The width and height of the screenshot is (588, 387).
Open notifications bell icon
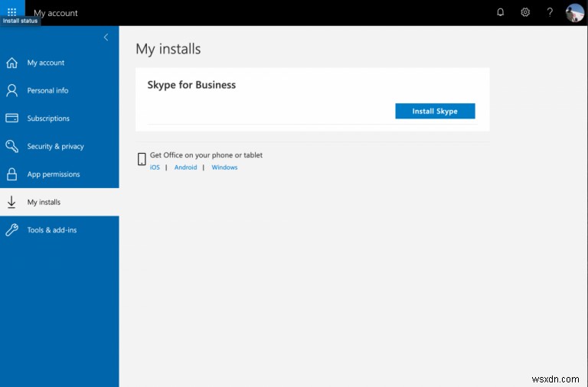click(500, 12)
